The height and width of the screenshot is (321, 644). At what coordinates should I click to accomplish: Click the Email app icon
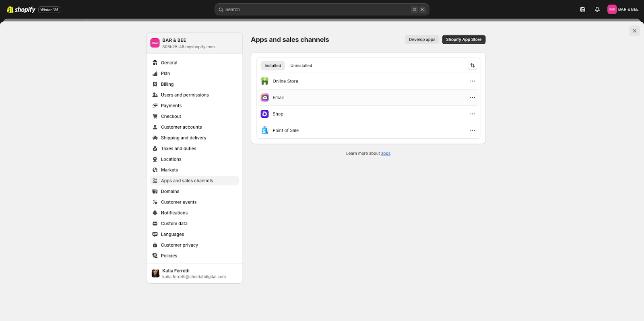point(264,98)
